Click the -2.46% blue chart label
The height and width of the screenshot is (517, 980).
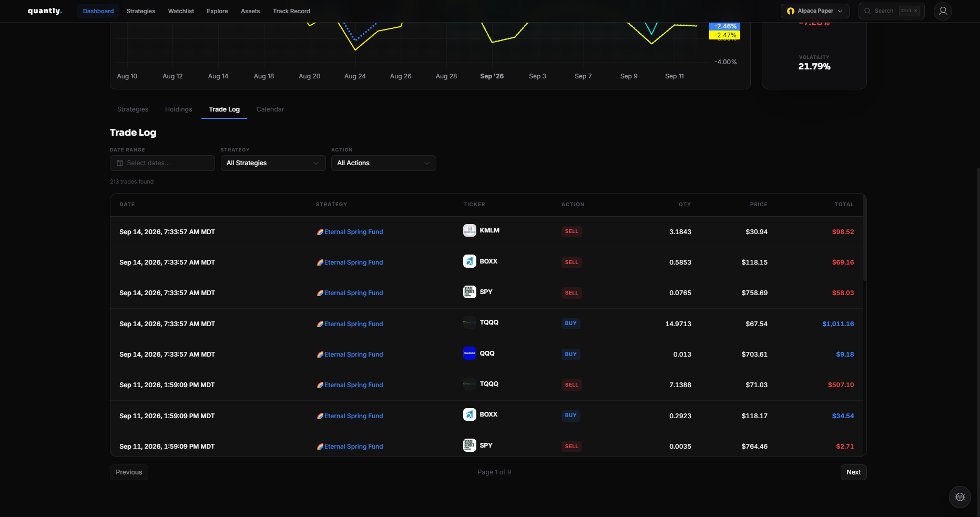725,26
